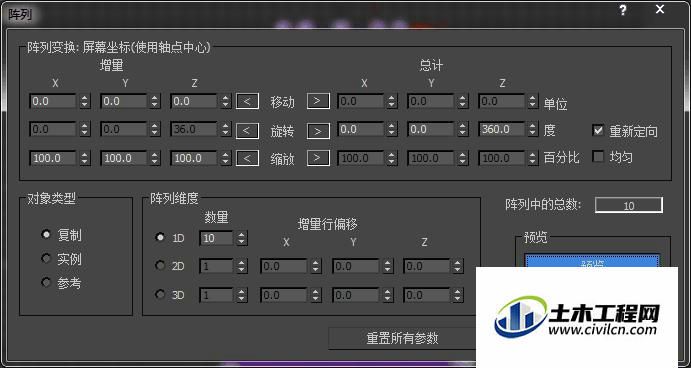Click the 2D count field
Screen dimensions: 691x368
point(216,266)
